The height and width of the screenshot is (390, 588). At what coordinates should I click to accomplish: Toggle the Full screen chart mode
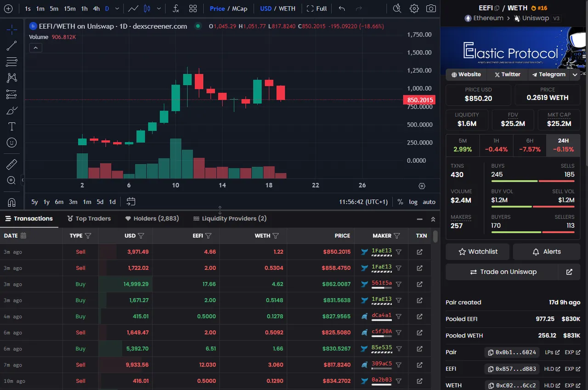coord(317,8)
